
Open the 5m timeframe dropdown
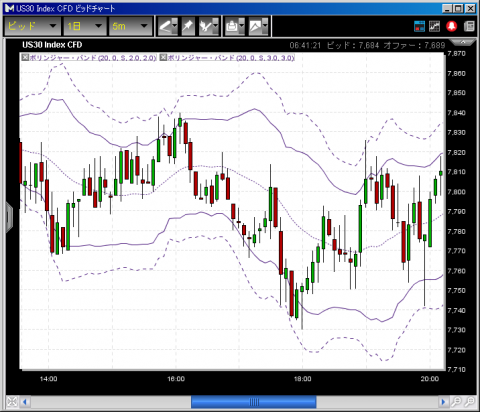[x=130, y=26]
